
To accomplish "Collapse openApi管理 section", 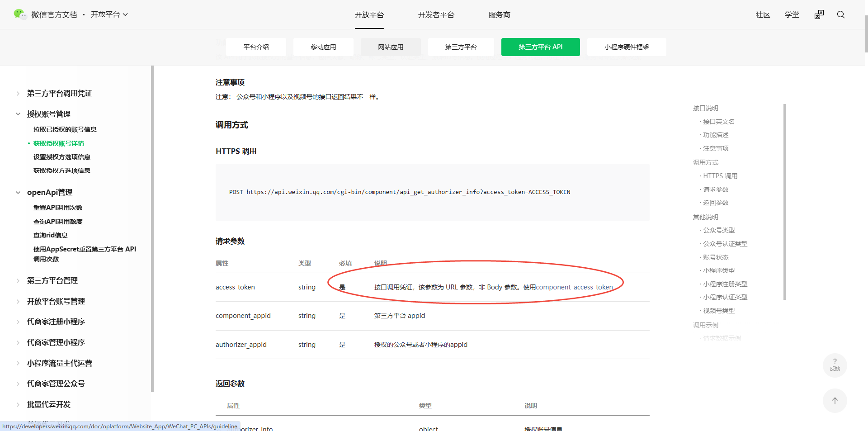I will click(x=49, y=192).
